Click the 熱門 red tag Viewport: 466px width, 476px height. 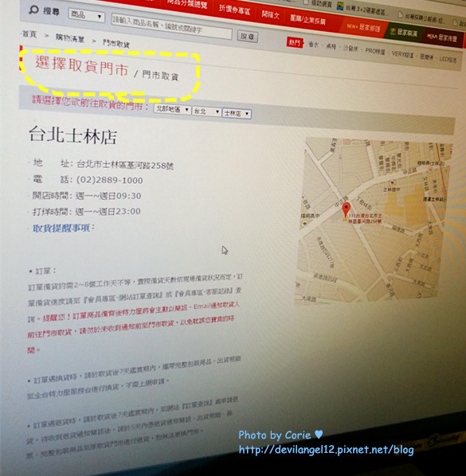tap(295, 42)
